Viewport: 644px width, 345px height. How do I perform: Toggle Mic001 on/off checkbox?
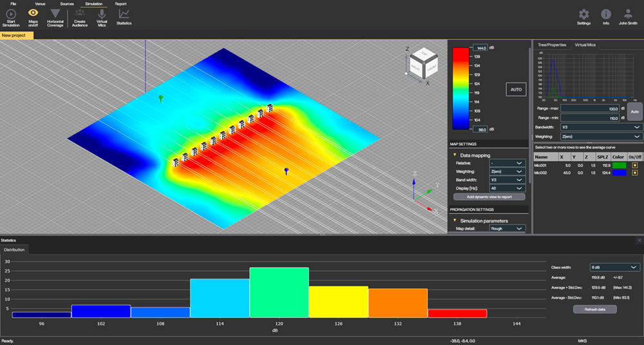pos(634,164)
